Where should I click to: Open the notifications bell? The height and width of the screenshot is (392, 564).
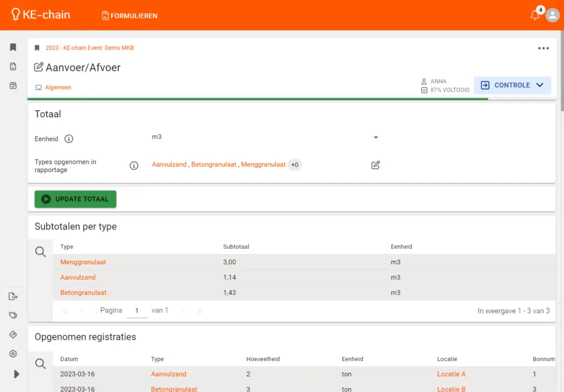point(535,15)
